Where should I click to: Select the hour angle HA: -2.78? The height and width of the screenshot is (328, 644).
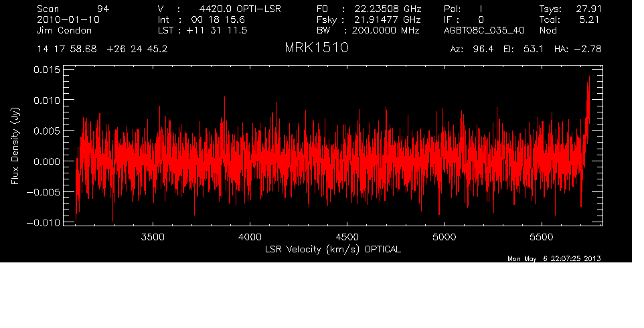578,50
